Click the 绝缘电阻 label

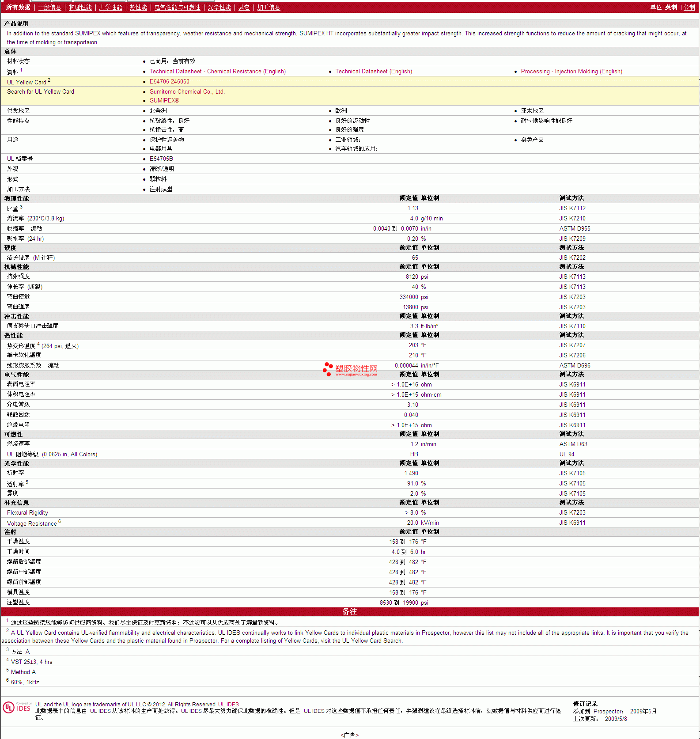[x=18, y=424]
